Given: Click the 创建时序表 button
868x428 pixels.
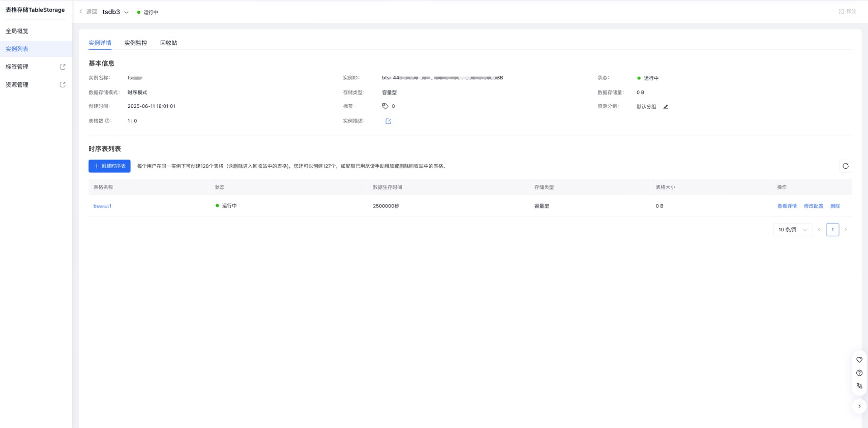Looking at the screenshot, I should [x=109, y=166].
